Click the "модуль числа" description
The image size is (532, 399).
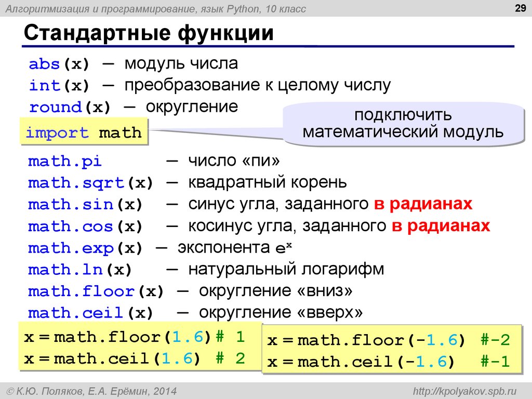pyautogui.click(x=181, y=63)
